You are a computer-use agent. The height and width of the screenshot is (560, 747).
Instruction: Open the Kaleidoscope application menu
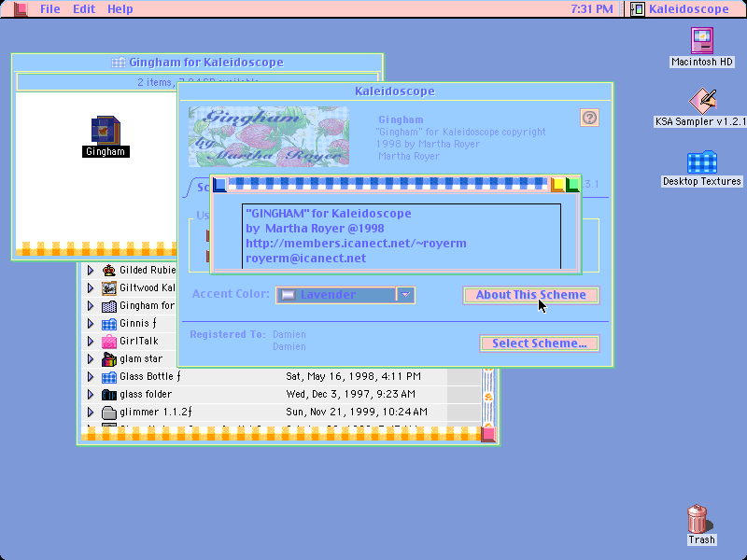(680, 9)
